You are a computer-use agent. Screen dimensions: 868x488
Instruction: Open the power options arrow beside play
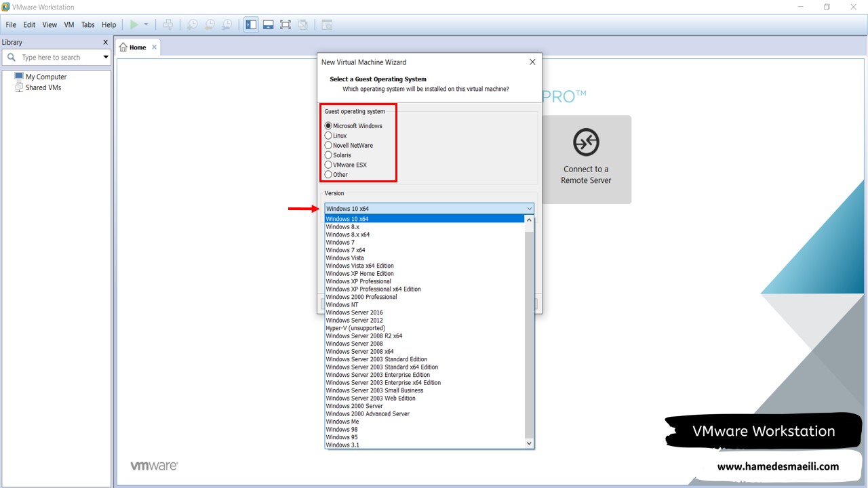146,24
